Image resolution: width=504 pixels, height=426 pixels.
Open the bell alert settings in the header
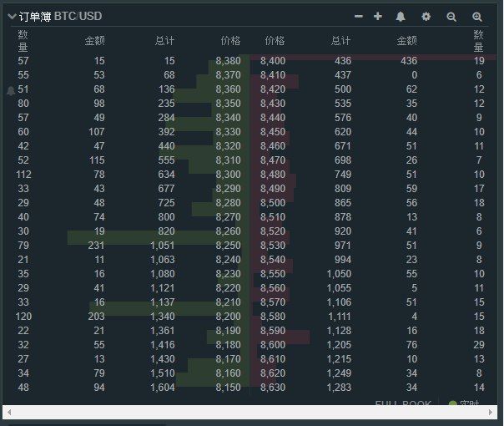click(401, 17)
